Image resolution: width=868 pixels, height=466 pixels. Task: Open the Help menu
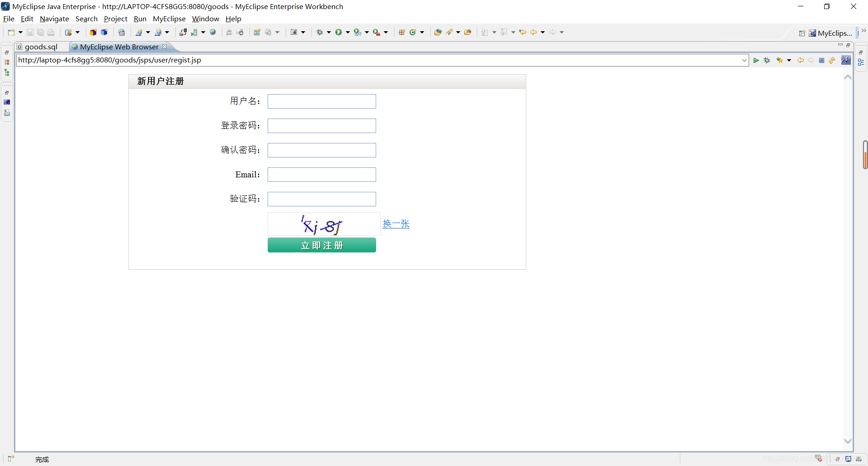click(x=233, y=19)
